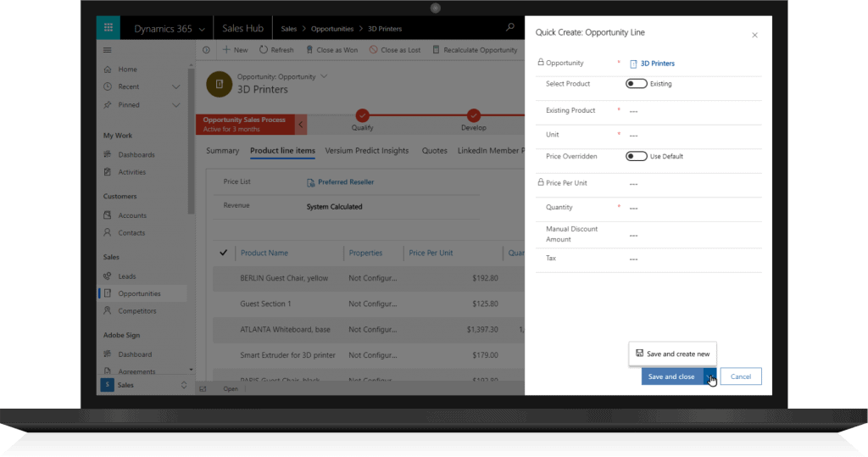Click Sales breadcrumb
This screenshot has height=457, width=868.
point(288,29)
